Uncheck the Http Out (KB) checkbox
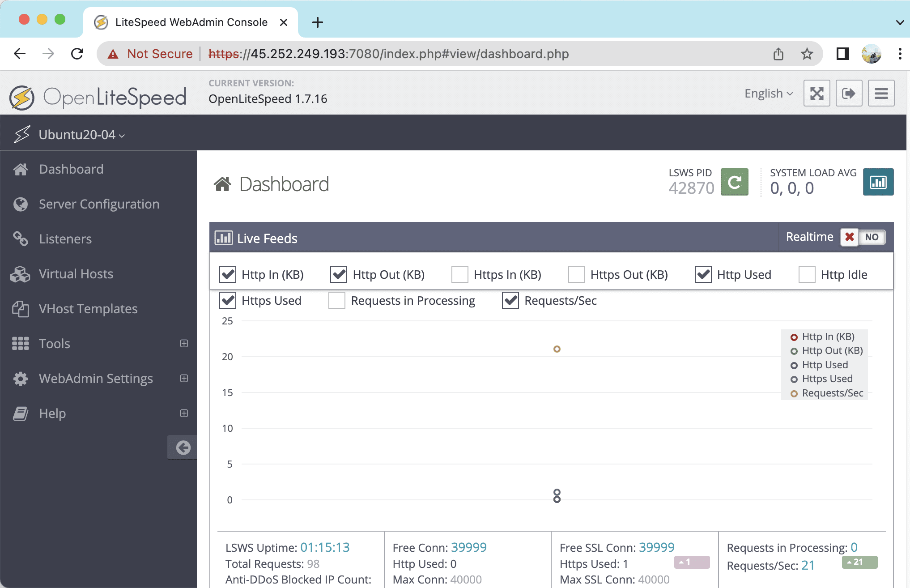Image resolution: width=910 pixels, height=588 pixels. tap(339, 274)
